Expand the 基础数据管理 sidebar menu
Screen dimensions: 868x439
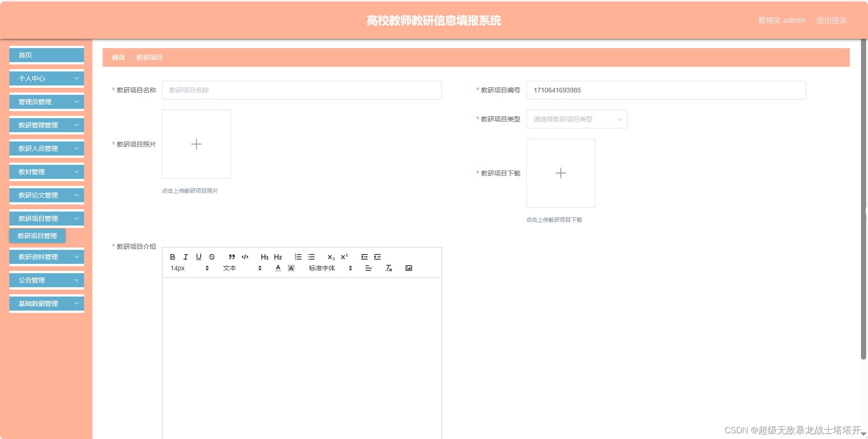pyautogui.click(x=47, y=304)
